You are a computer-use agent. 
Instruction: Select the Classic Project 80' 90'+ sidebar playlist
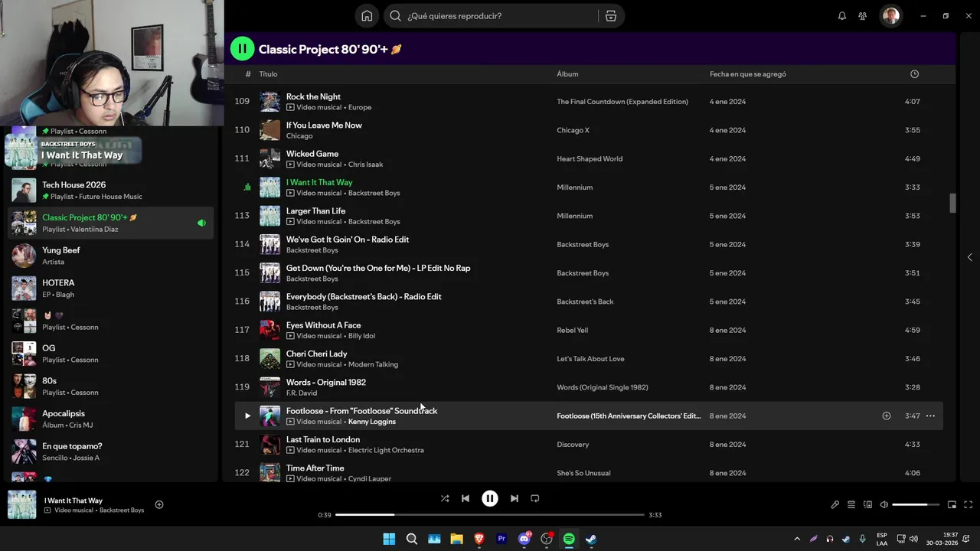[111, 223]
